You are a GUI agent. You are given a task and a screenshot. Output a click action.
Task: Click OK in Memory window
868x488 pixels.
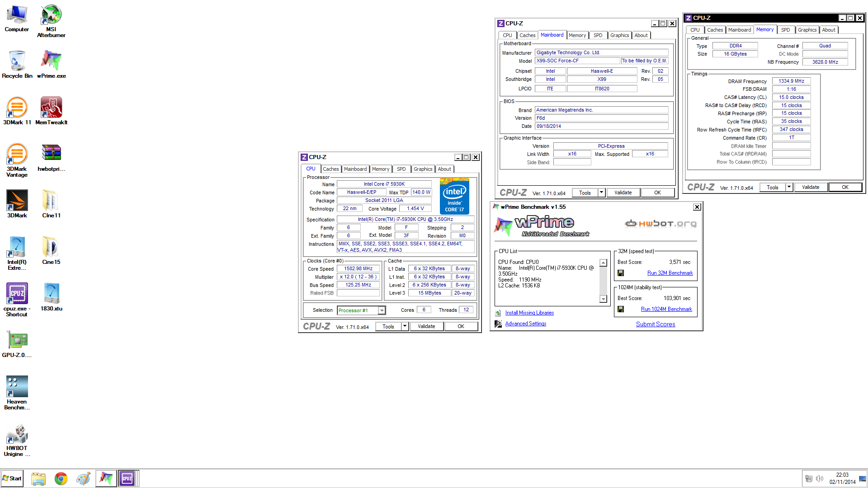coord(845,187)
